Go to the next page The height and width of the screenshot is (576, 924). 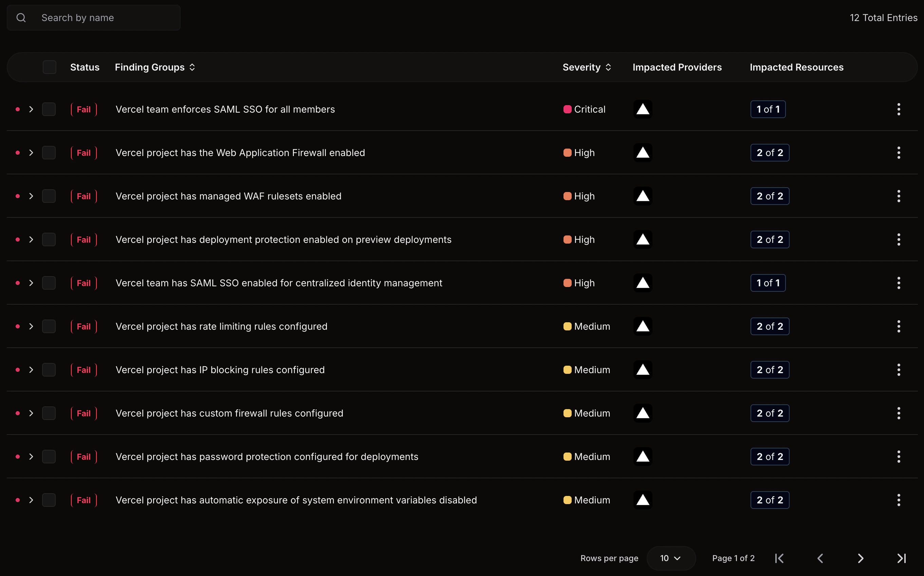tap(861, 558)
